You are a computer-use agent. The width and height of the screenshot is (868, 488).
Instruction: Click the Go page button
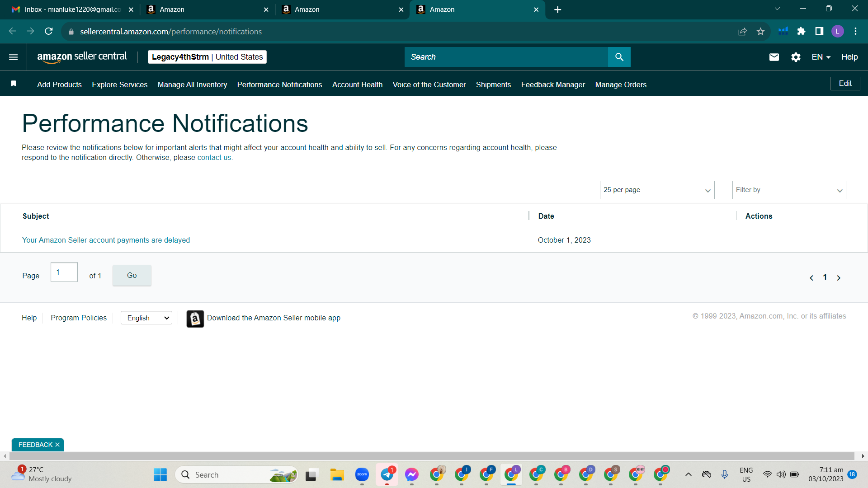pyautogui.click(x=132, y=276)
